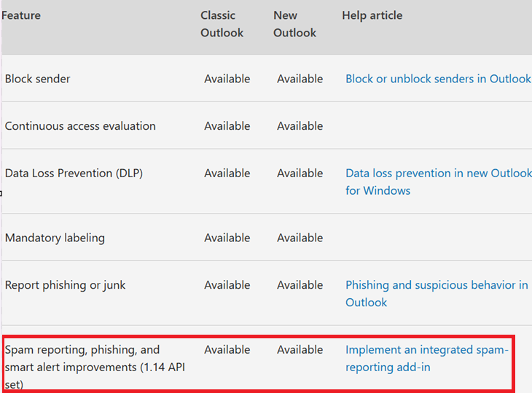Click New Outlook Available for Continuous access evaluation
This screenshot has width=532, height=393.
pyautogui.click(x=300, y=126)
